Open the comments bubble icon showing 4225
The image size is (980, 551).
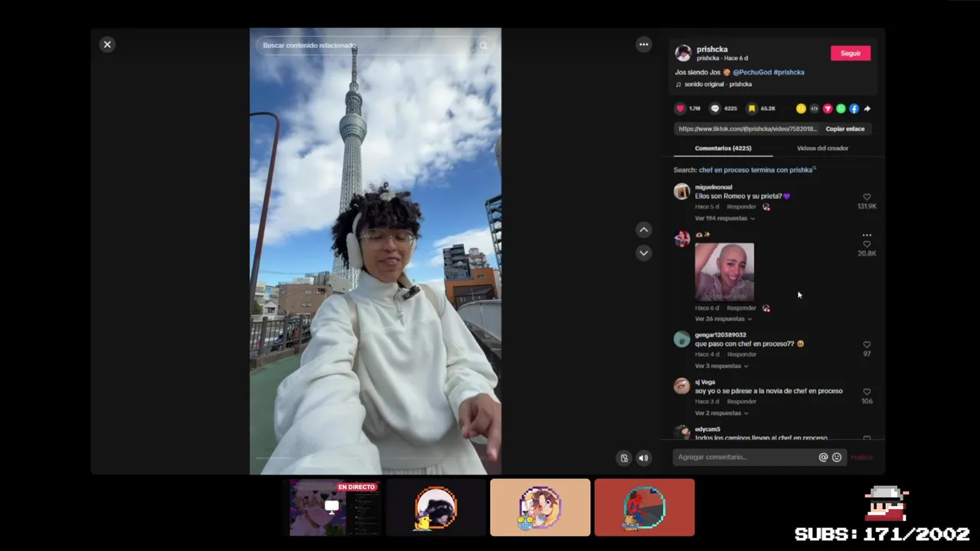[715, 109]
